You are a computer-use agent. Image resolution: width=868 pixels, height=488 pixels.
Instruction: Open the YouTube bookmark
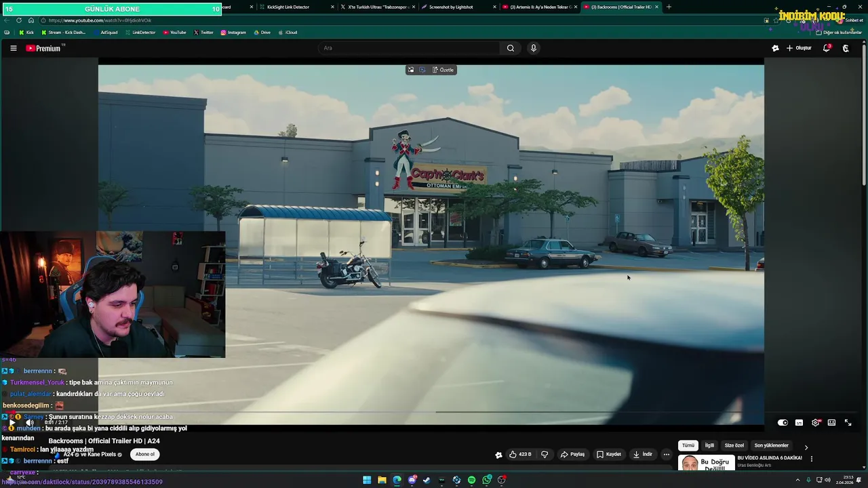point(174,33)
